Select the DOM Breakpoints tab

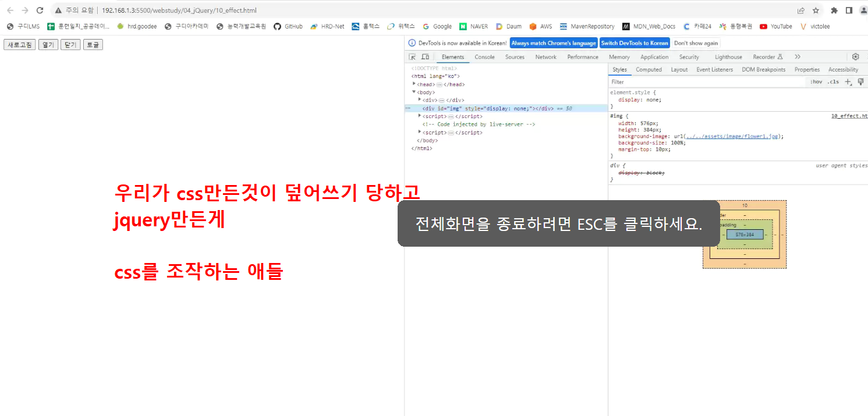click(763, 70)
